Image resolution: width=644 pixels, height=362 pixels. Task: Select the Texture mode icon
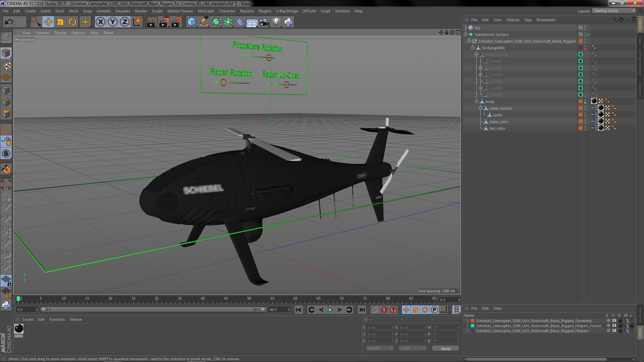6,65
